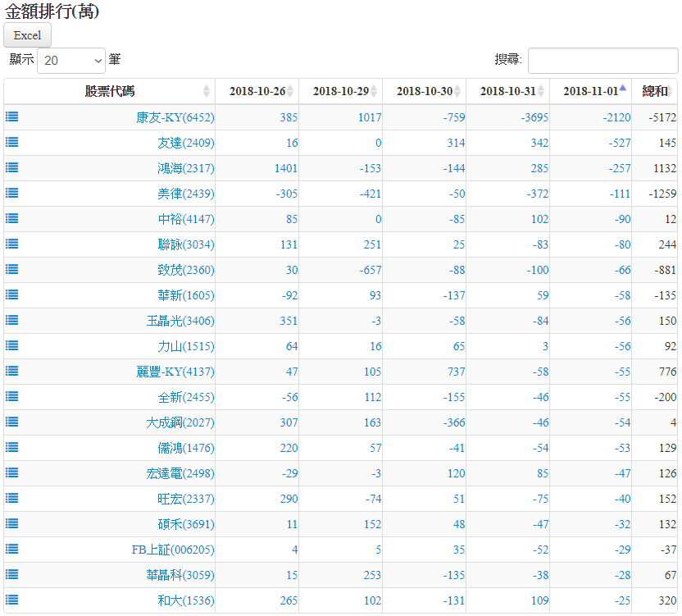Screen dimensions: 682x616
Task: Sort table by the 股票代碼 column
Action: tap(110, 91)
